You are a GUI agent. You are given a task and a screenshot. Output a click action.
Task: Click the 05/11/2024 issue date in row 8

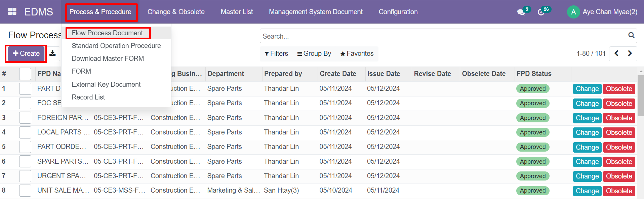[x=383, y=190]
